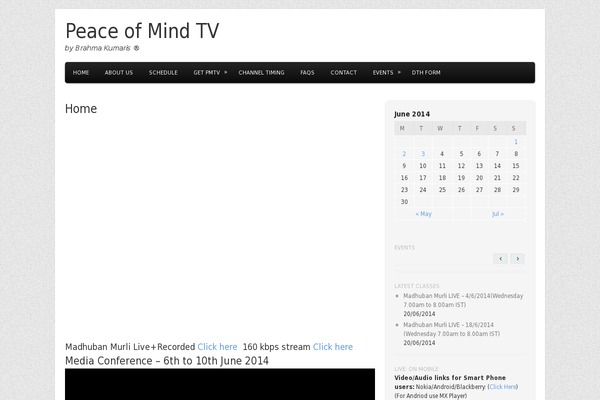Click the Media Conference video player
The height and width of the screenshot is (400, 600).
(x=220, y=384)
